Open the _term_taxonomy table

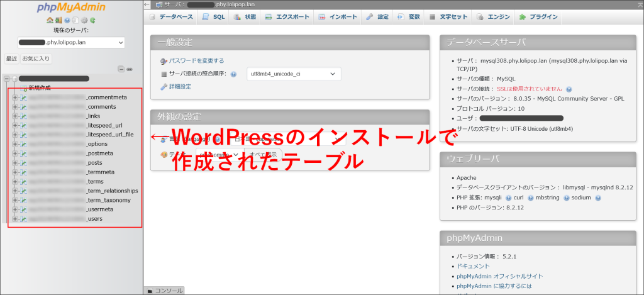pyautogui.click(x=108, y=201)
